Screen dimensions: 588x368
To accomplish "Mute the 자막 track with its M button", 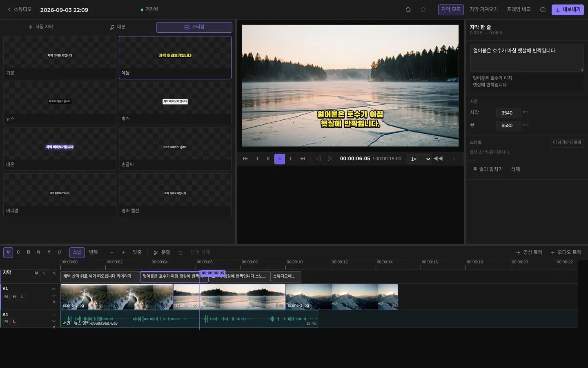I will tap(36, 273).
